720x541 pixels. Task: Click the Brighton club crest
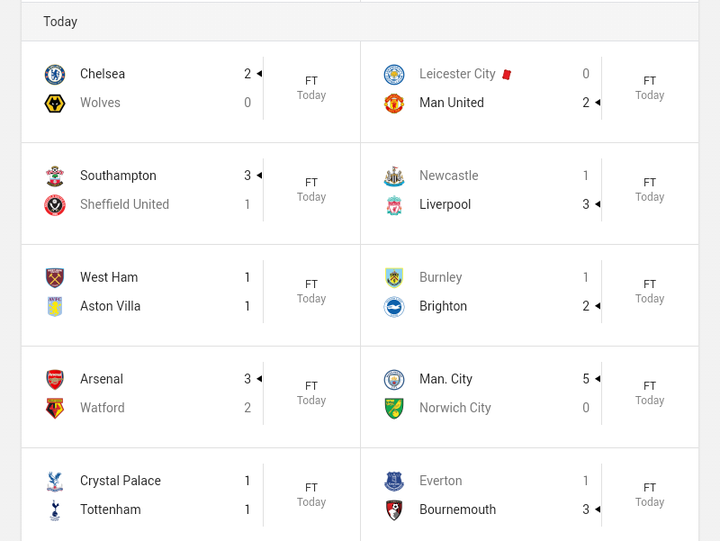(394, 307)
